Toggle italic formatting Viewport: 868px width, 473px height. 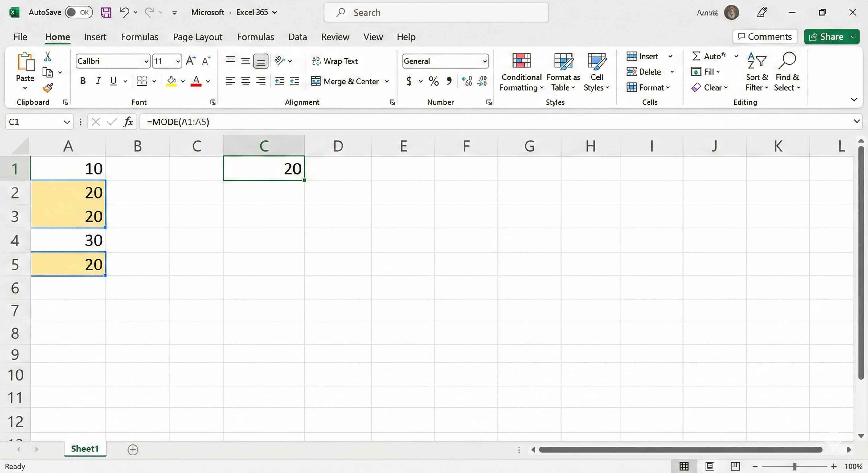point(98,81)
